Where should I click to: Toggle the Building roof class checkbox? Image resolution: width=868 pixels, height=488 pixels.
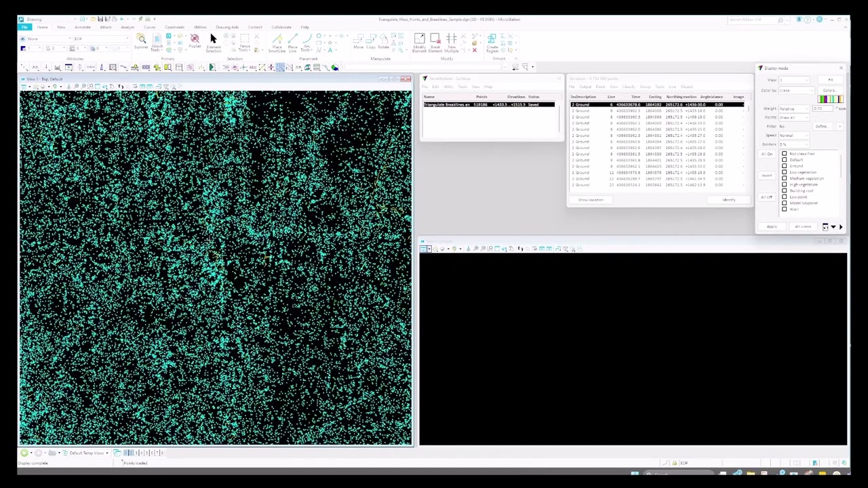pos(785,190)
